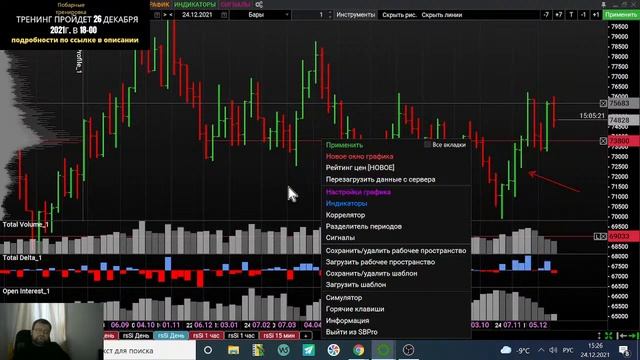Choose 'Применить' in the context menu
The width and height of the screenshot is (640, 360).
pos(344,145)
